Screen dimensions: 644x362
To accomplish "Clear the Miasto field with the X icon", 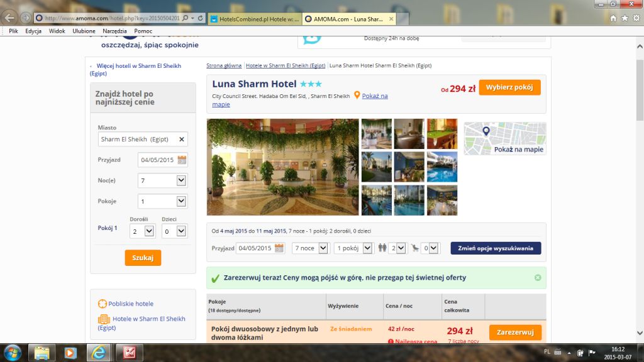I will point(182,139).
